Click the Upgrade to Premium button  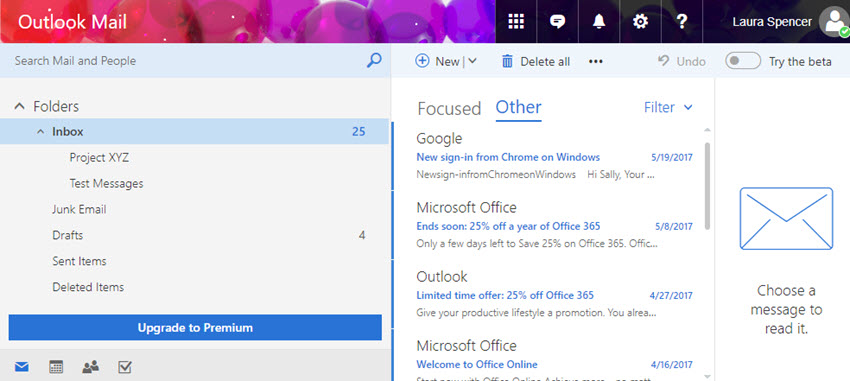point(195,327)
